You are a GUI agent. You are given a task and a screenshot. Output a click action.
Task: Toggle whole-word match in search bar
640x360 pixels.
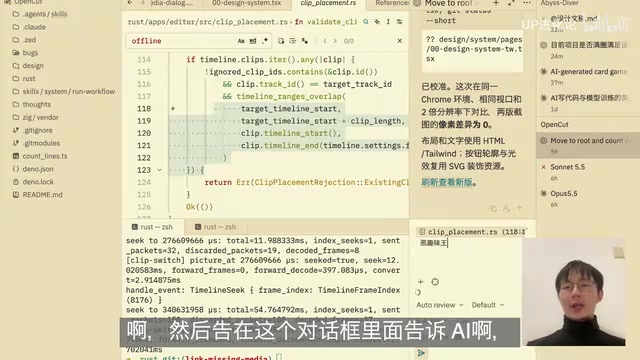tap(253, 41)
